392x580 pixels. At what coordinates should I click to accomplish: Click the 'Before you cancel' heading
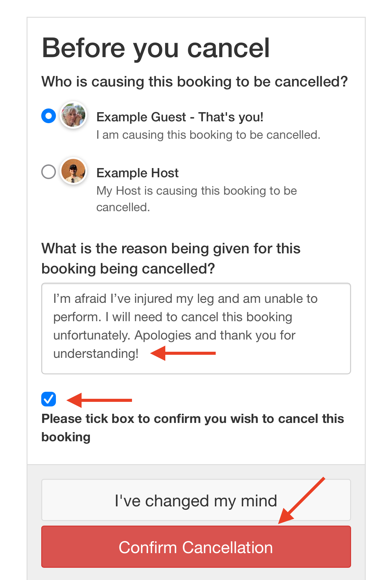156,48
